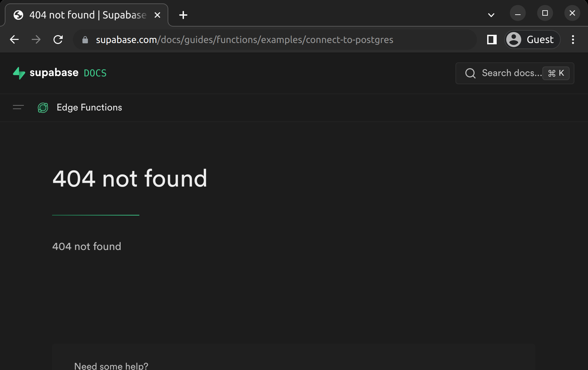The height and width of the screenshot is (370, 588).
Task: Click the small 404 not found paragraph
Action: (87, 247)
